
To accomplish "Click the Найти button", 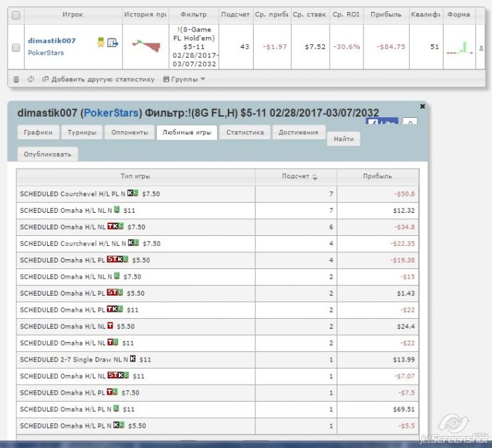I will [344, 140].
